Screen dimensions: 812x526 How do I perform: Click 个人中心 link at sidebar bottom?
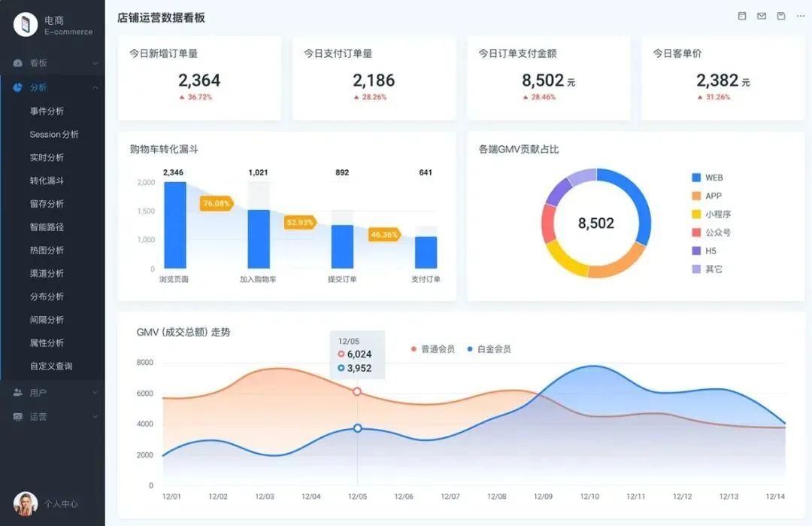61,503
